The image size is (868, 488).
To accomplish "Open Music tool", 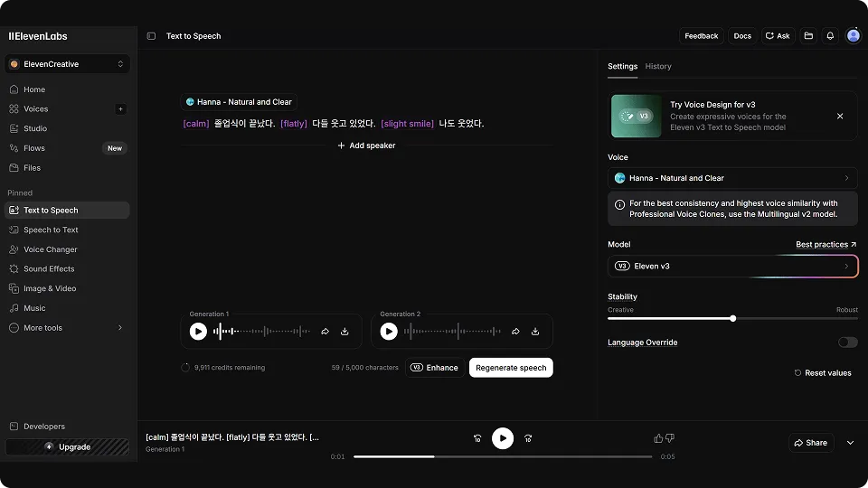I will (67, 308).
